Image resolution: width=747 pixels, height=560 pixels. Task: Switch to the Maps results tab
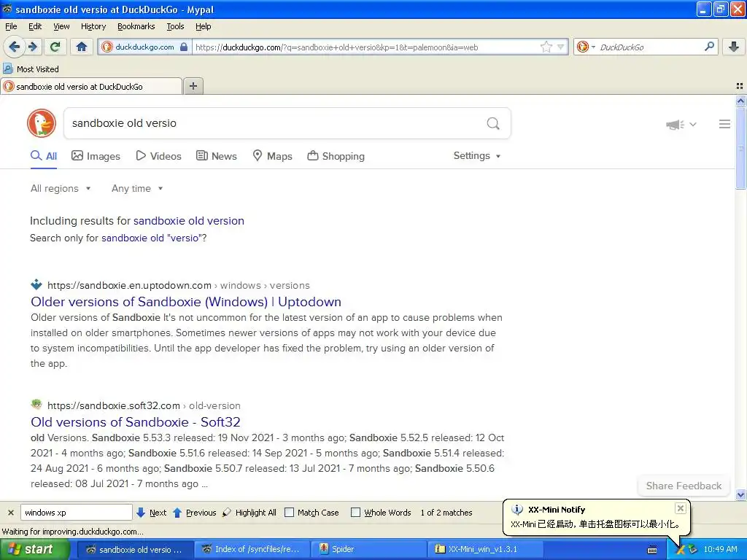click(272, 156)
